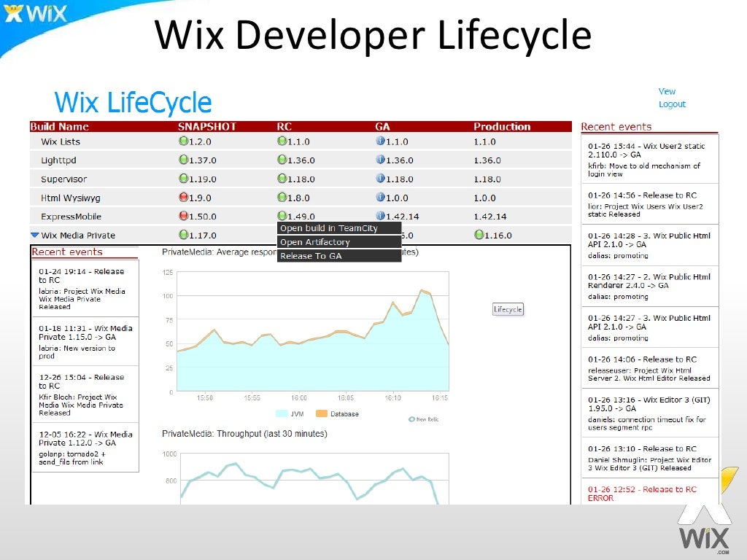Click green status icon for Wix Media Private Production 1.16.0

(479, 234)
